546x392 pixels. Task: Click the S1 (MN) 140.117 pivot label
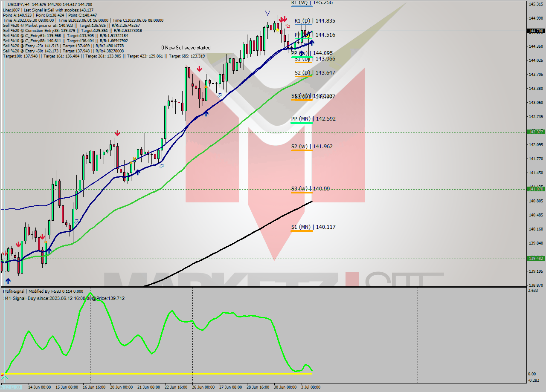pos(313,227)
